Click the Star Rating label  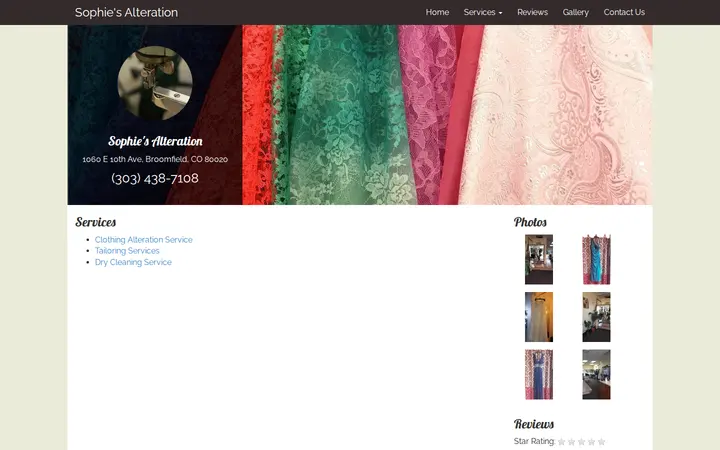coord(534,441)
